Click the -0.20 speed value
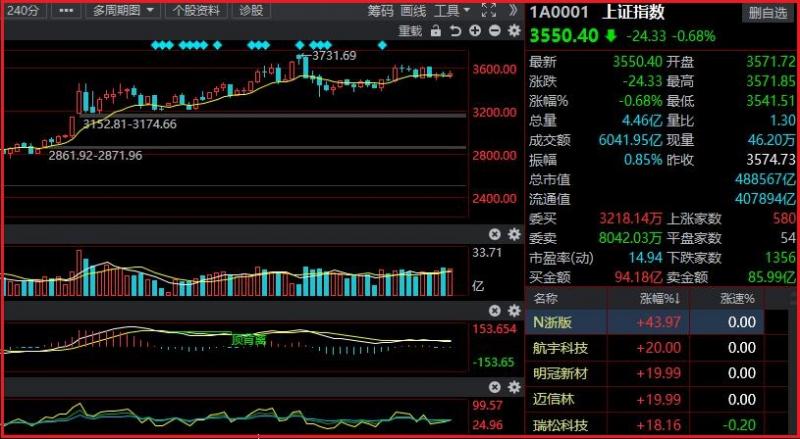Image resolution: width=800 pixels, height=439 pixels. click(x=739, y=425)
